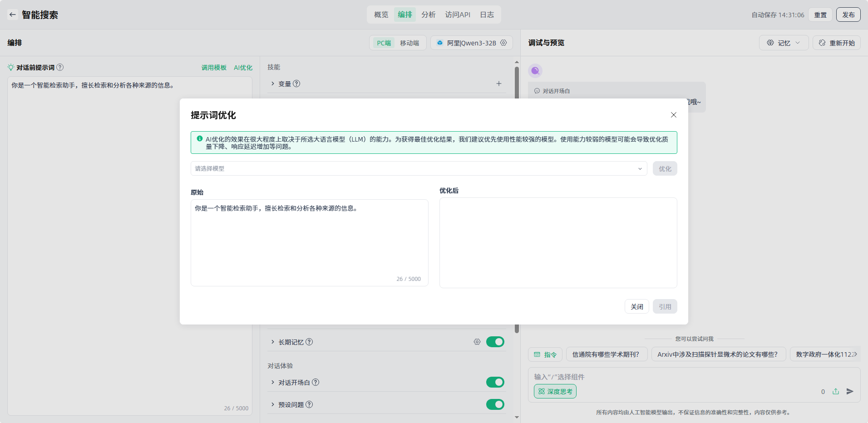The height and width of the screenshot is (423, 868).
Task: Click the upload icon in the chat input
Action: (x=836, y=391)
